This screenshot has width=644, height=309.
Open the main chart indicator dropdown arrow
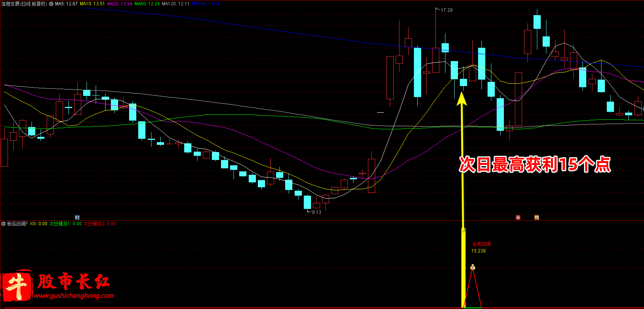coord(51,4)
